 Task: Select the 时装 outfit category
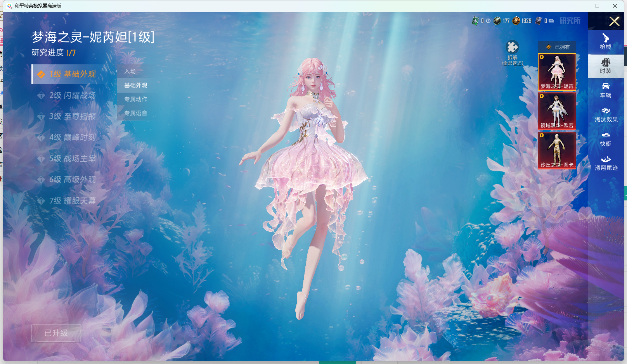(605, 66)
